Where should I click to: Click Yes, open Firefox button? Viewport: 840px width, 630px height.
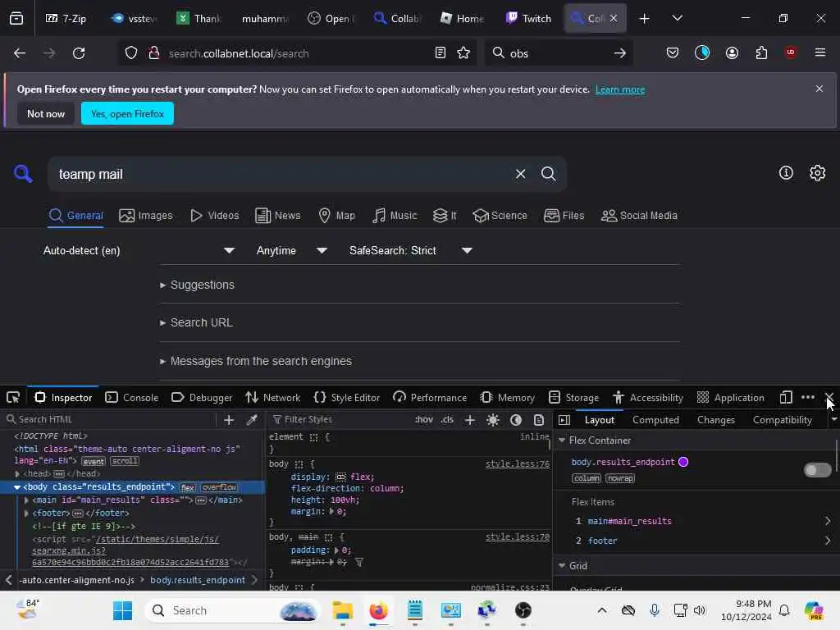pos(127,113)
